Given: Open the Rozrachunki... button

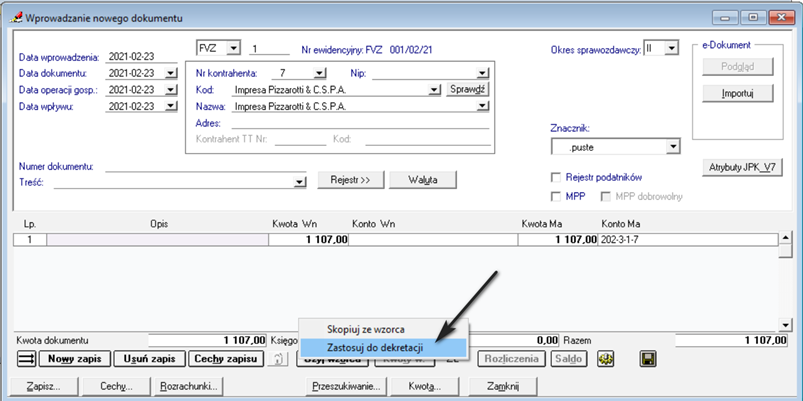Looking at the screenshot, I should 189,387.
